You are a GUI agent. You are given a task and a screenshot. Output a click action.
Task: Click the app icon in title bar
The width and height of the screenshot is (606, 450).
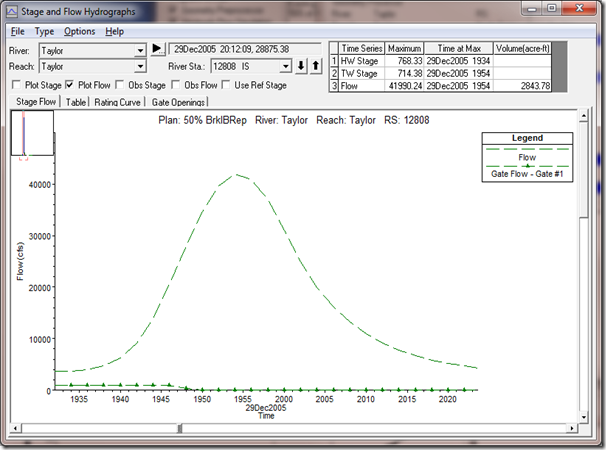pos(10,13)
